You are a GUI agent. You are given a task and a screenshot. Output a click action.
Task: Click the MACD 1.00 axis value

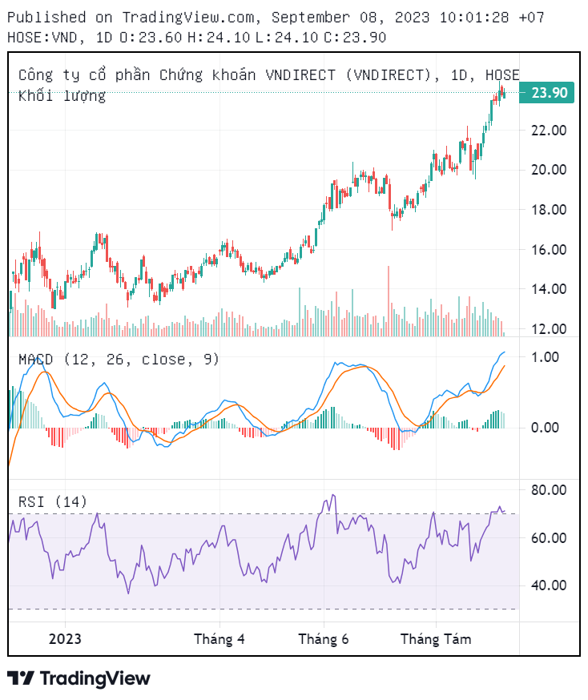(545, 357)
